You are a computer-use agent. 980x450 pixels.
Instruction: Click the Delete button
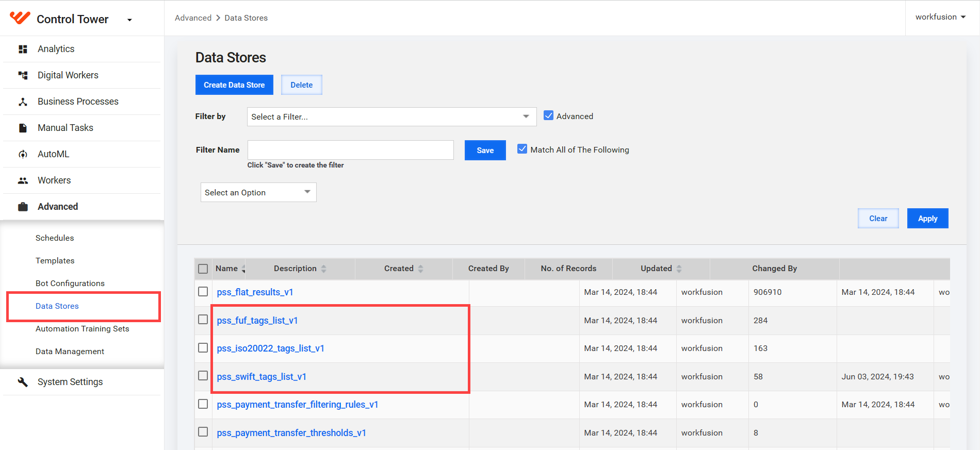[x=302, y=85]
